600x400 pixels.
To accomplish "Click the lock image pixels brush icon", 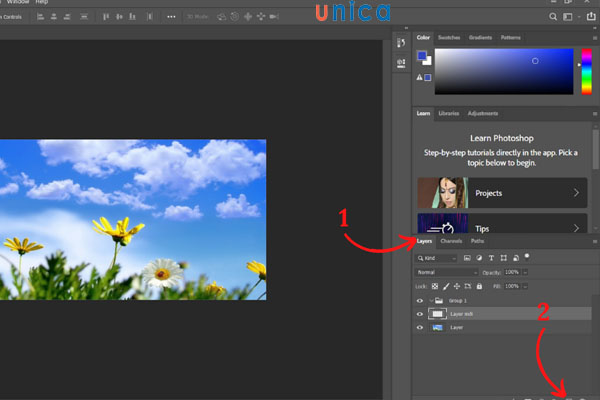I will (446, 285).
